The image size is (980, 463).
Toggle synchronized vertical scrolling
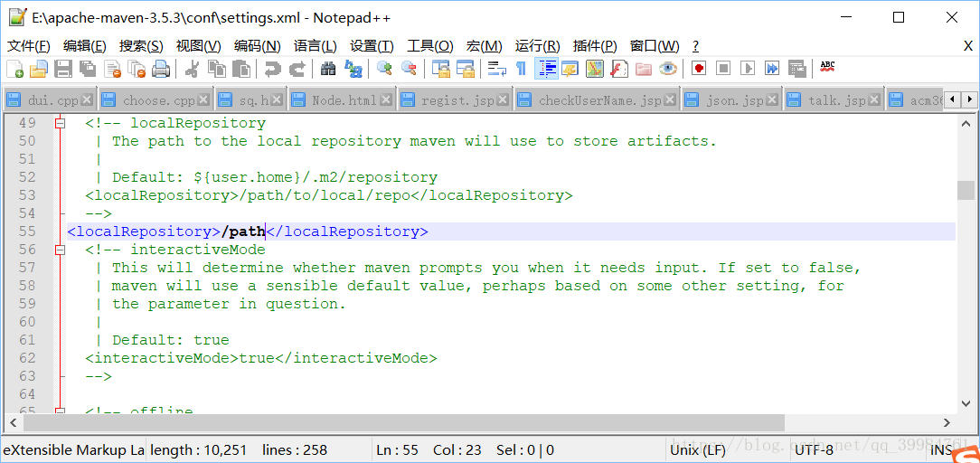point(441,68)
